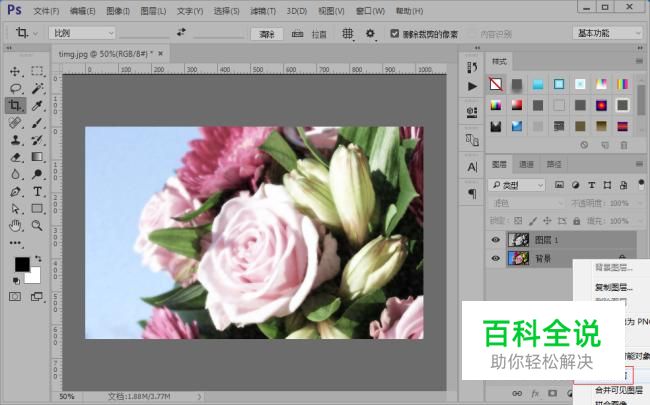Screen dimensions: 650x405
Task: Hide the 图层 1 layer eye icon
Action: coord(495,240)
